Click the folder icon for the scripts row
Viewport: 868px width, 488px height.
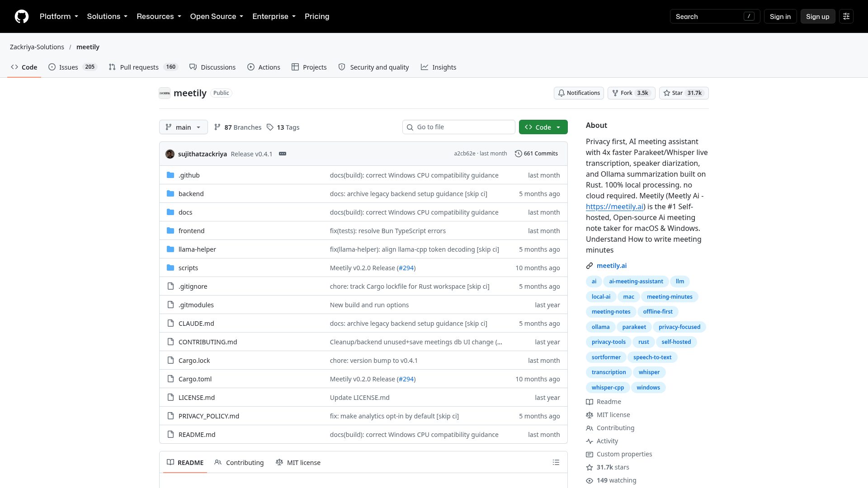(x=170, y=267)
